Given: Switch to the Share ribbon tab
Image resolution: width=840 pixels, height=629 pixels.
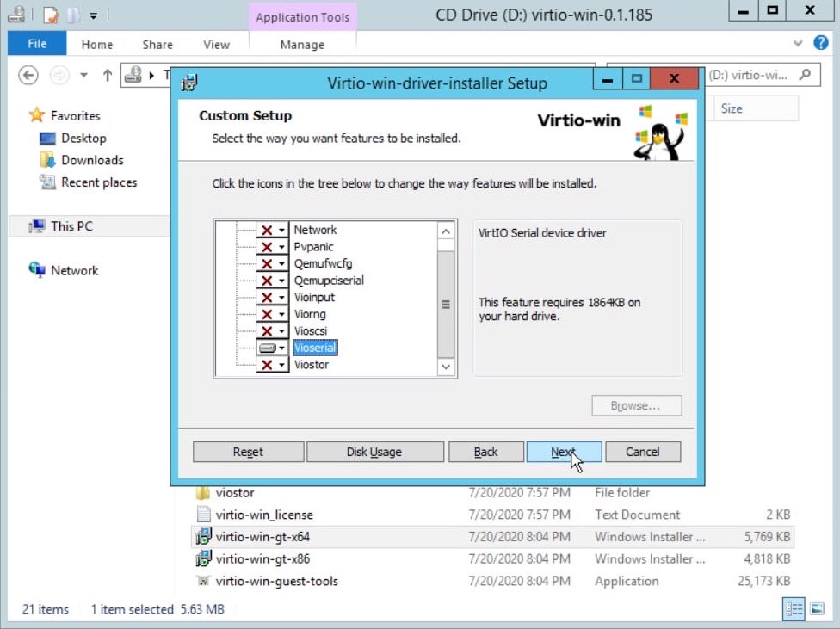Looking at the screenshot, I should click(157, 45).
